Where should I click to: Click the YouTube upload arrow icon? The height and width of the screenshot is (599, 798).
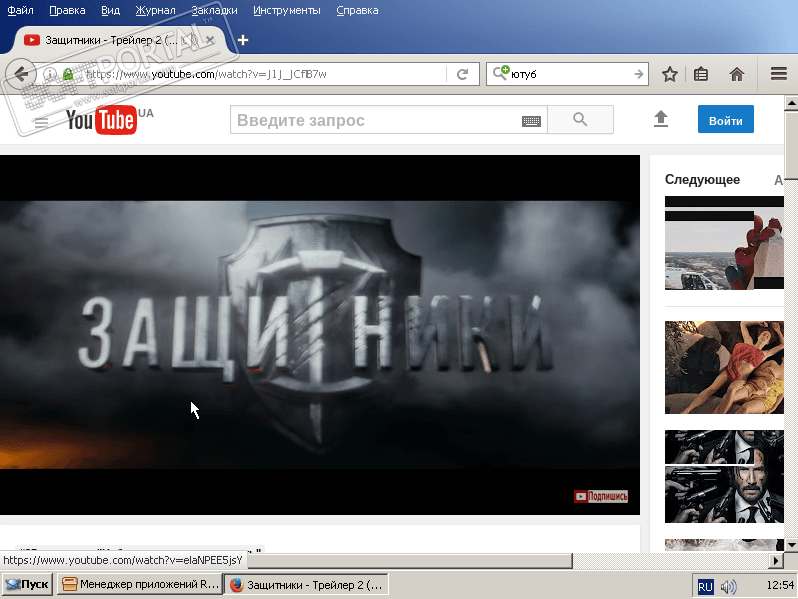click(661, 119)
